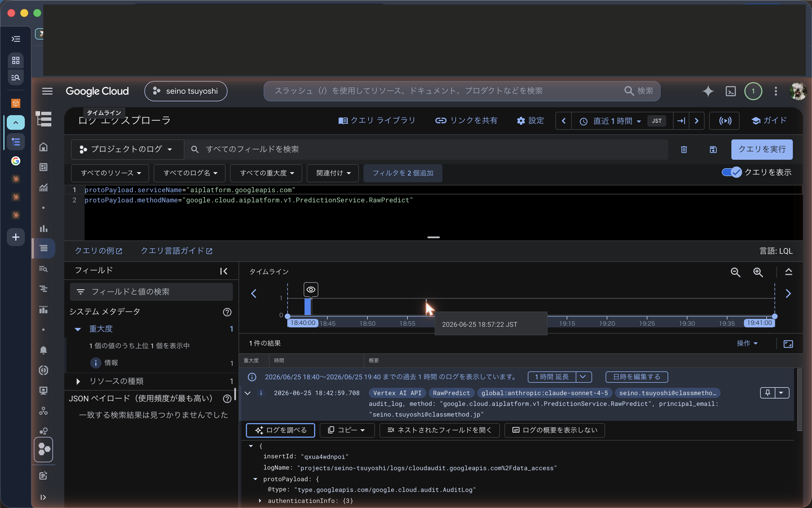The height and width of the screenshot is (508, 812).
Task: Open Query library
Action: (x=376, y=121)
